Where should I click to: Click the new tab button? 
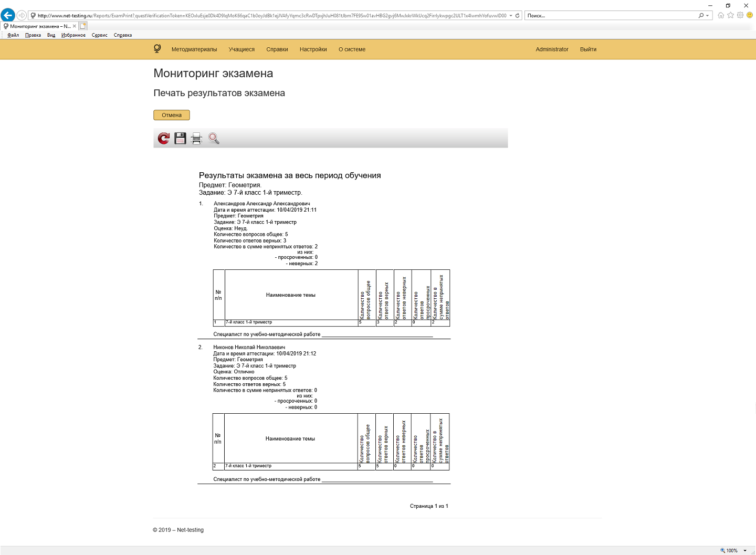pos(83,26)
